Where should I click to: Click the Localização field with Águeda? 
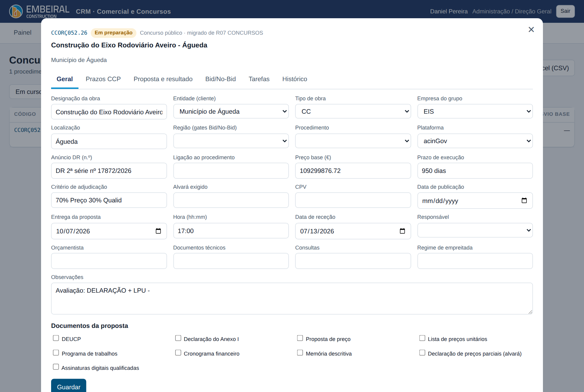tap(109, 141)
